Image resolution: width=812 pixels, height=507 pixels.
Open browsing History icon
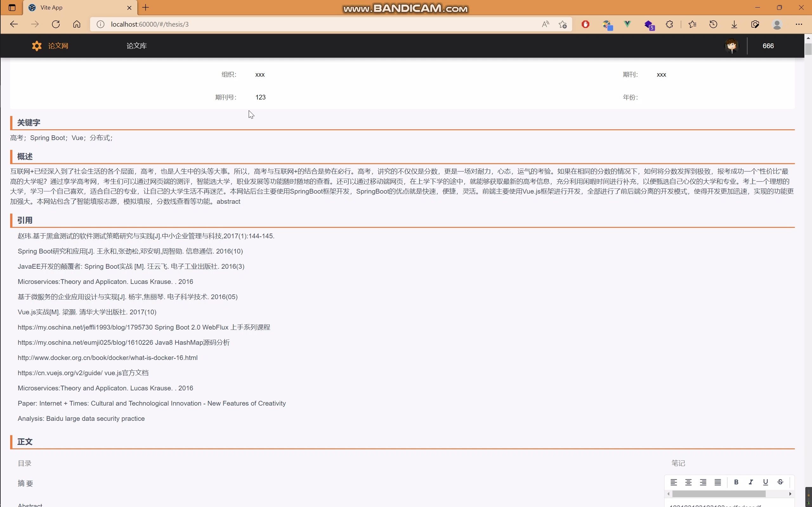tap(713, 24)
